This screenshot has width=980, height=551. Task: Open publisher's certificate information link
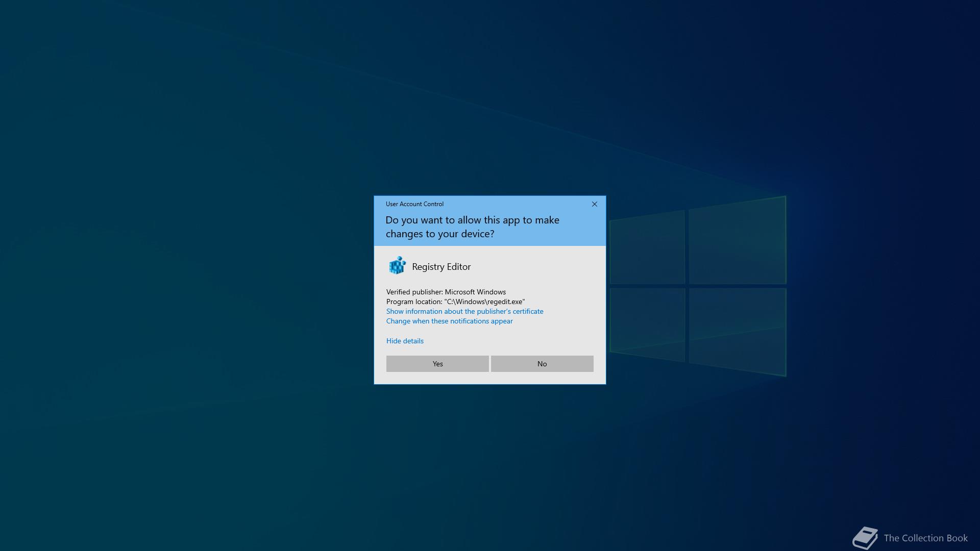(464, 311)
